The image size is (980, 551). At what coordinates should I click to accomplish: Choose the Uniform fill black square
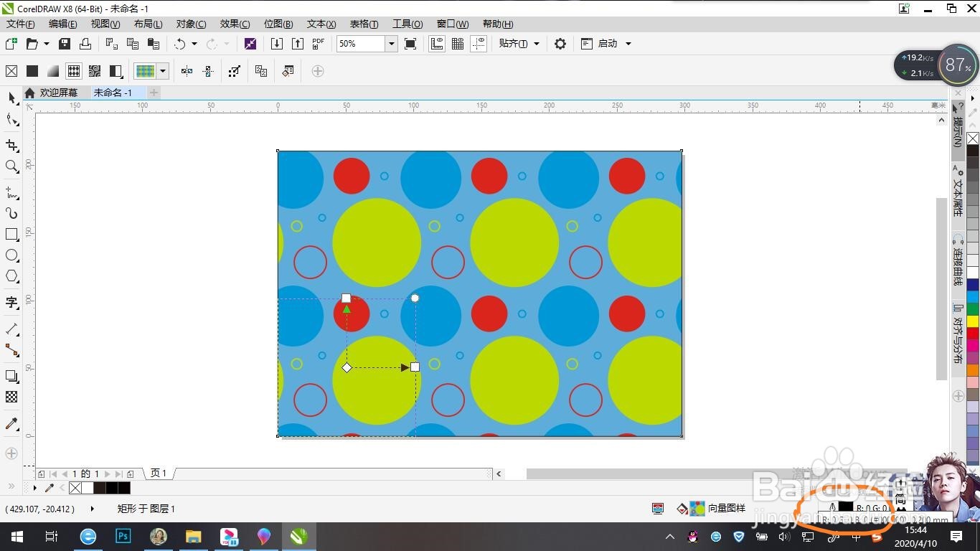coord(32,71)
